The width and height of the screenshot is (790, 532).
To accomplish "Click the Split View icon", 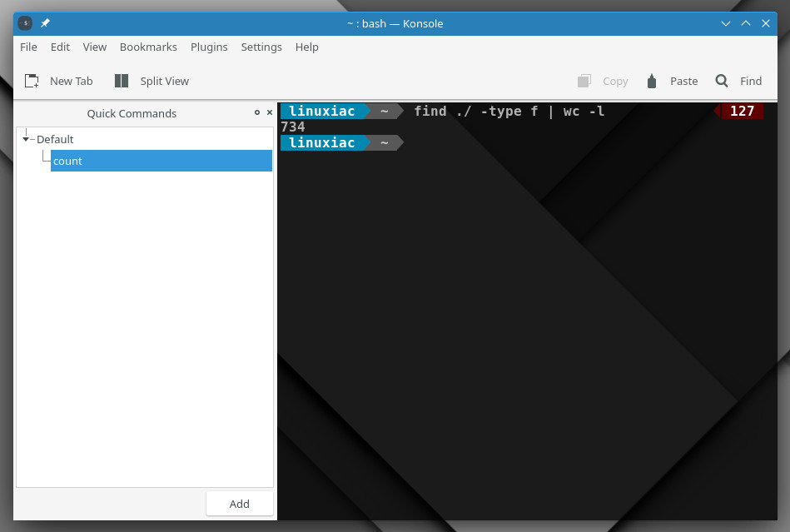I will pyautogui.click(x=122, y=81).
